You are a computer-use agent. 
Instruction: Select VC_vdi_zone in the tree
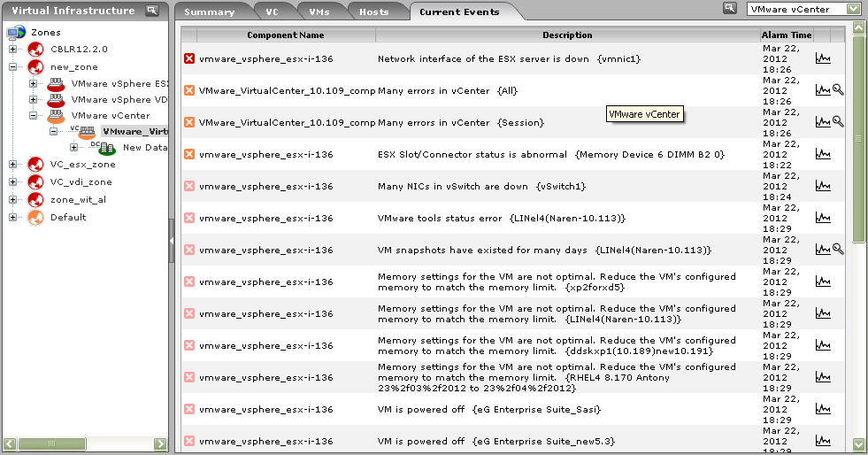81,182
